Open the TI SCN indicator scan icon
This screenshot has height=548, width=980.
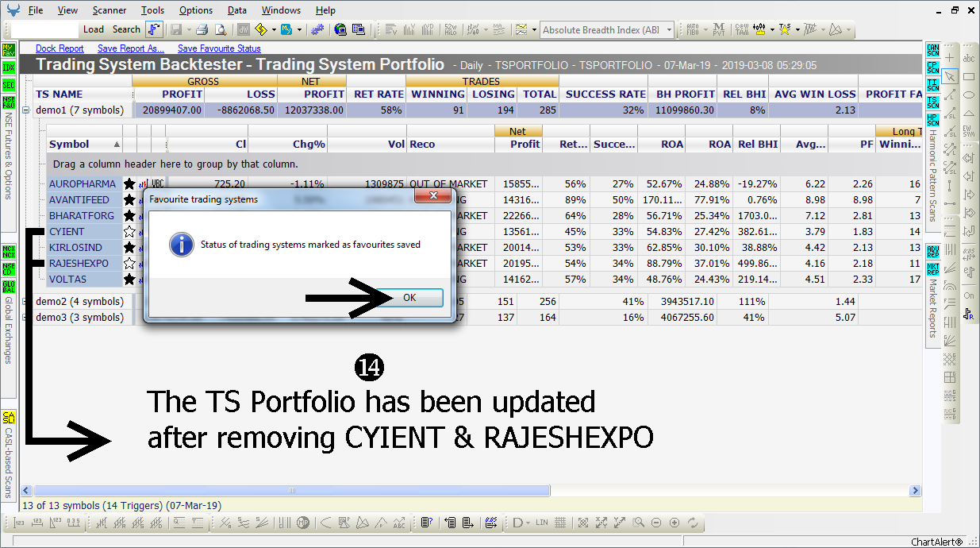[x=933, y=85]
